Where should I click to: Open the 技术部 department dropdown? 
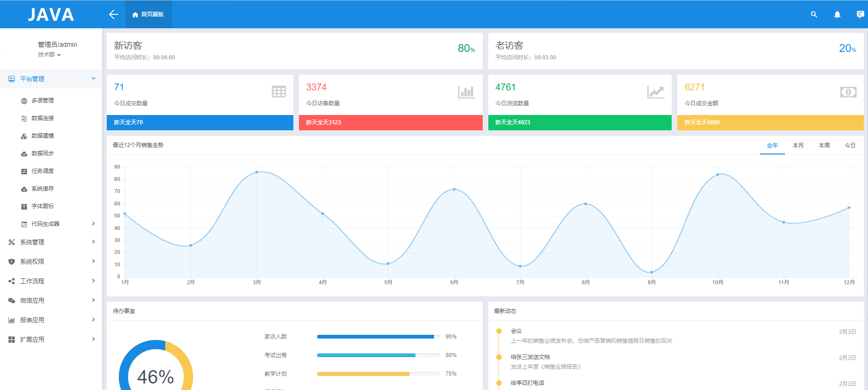pos(49,55)
